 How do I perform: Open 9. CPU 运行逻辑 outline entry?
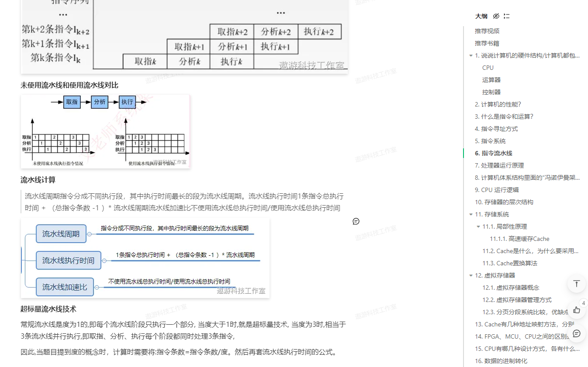point(497,190)
